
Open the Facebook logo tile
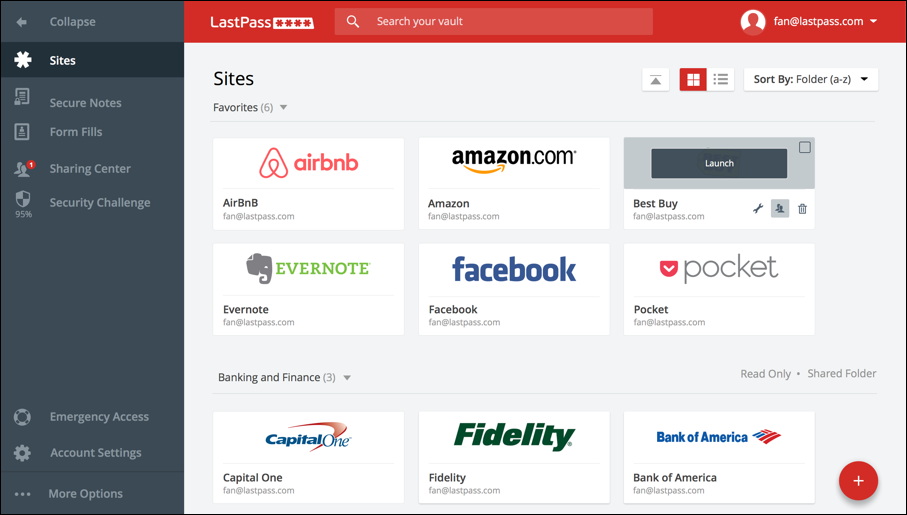(514, 268)
